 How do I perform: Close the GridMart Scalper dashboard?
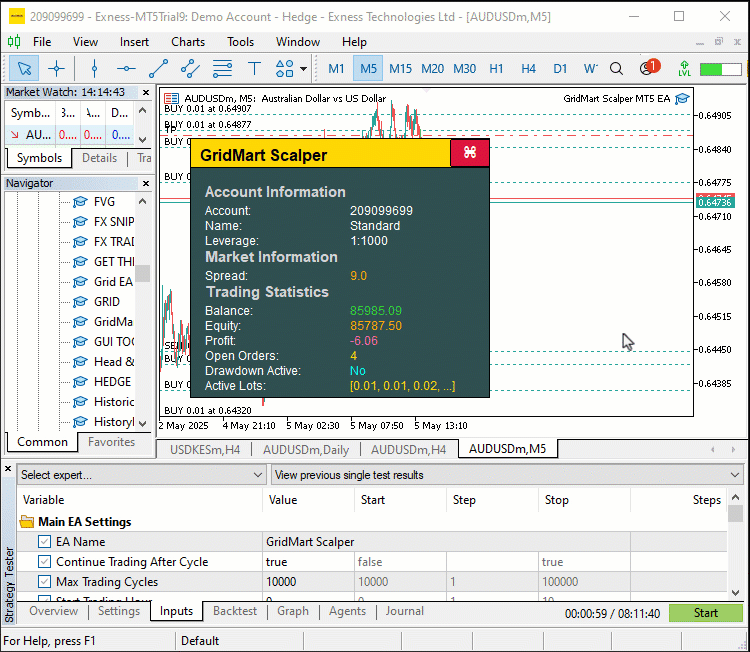click(470, 153)
